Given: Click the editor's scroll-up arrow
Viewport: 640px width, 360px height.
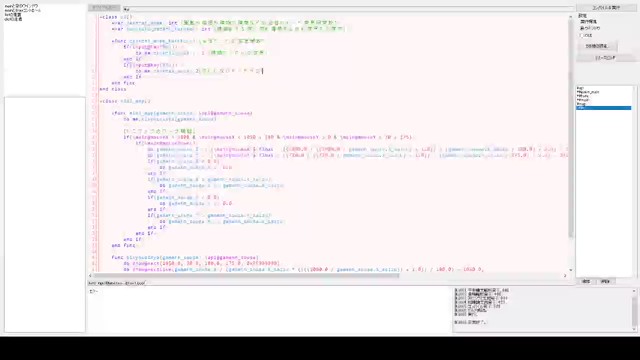Looking at the screenshot, I should (x=571, y=17).
